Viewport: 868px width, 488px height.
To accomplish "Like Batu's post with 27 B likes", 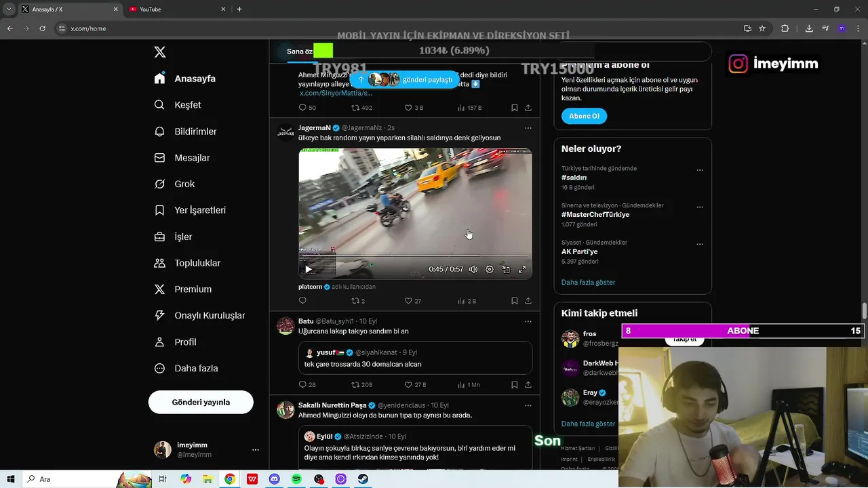I will pyautogui.click(x=415, y=384).
